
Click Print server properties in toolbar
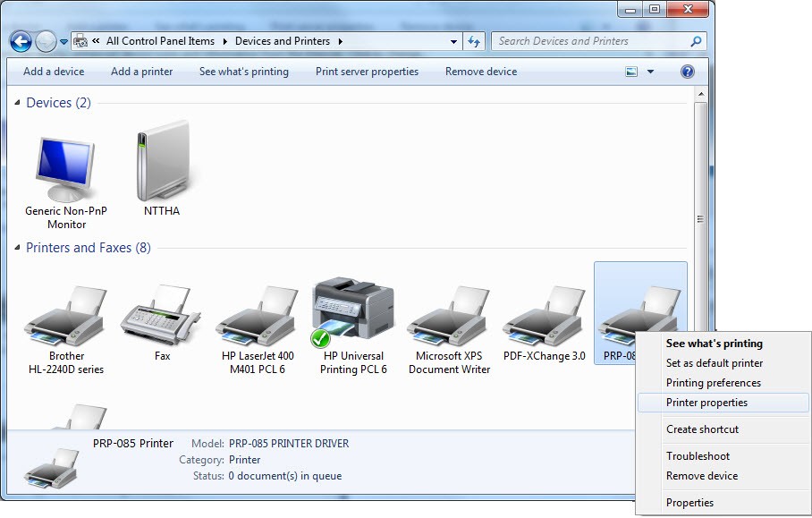(x=367, y=72)
